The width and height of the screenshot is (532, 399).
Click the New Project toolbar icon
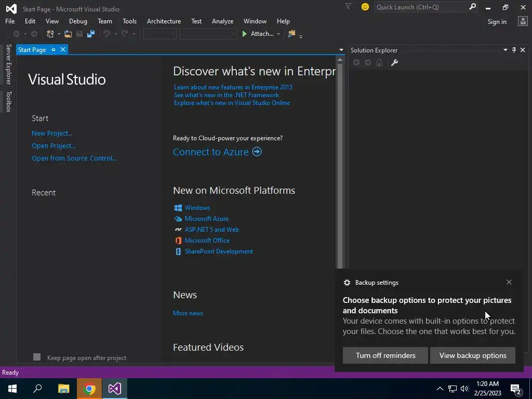coord(50,34)
